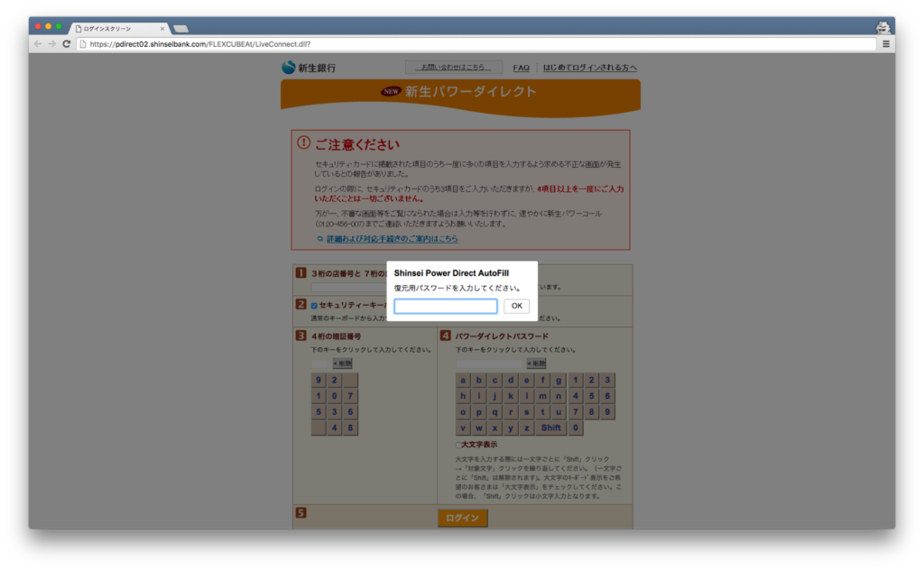Viewport: 924px width, 570px height.
Task: Click the page icon in address bar
Action: [x=83, y=44]
